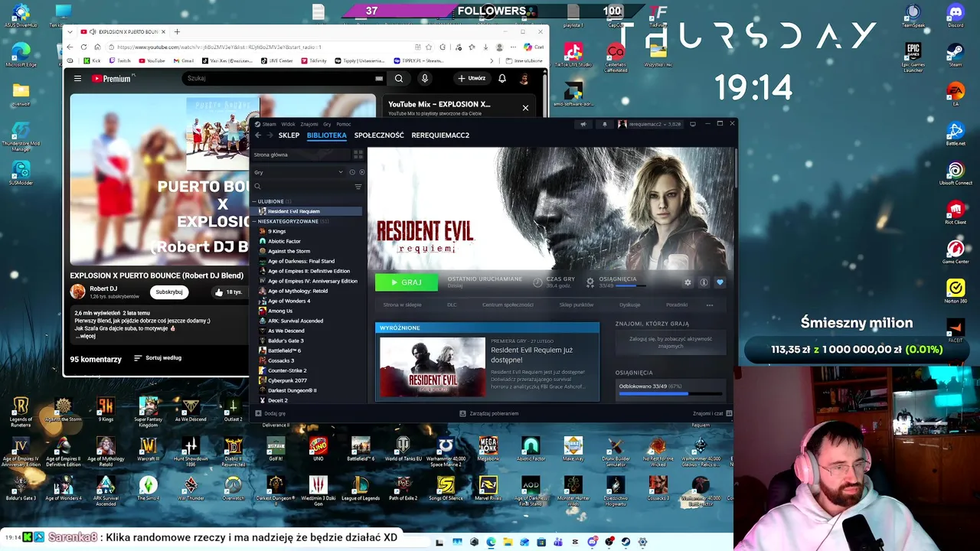The width and height of the screenshot is (980, 551).
Task: Open Epic Games Launcher desktop icon
Action: [x=913, y=57]
